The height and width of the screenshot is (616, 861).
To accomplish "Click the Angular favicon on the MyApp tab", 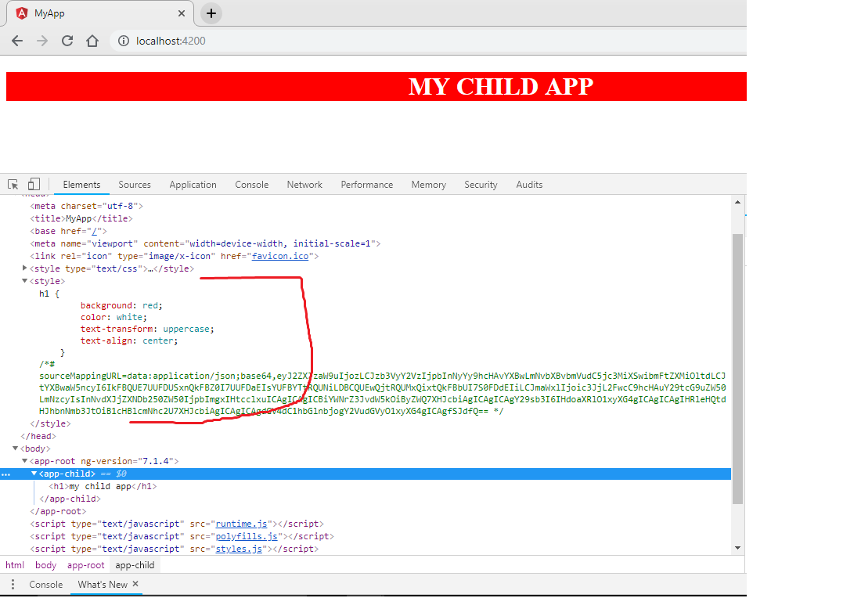I will click(x=22, y=13).
